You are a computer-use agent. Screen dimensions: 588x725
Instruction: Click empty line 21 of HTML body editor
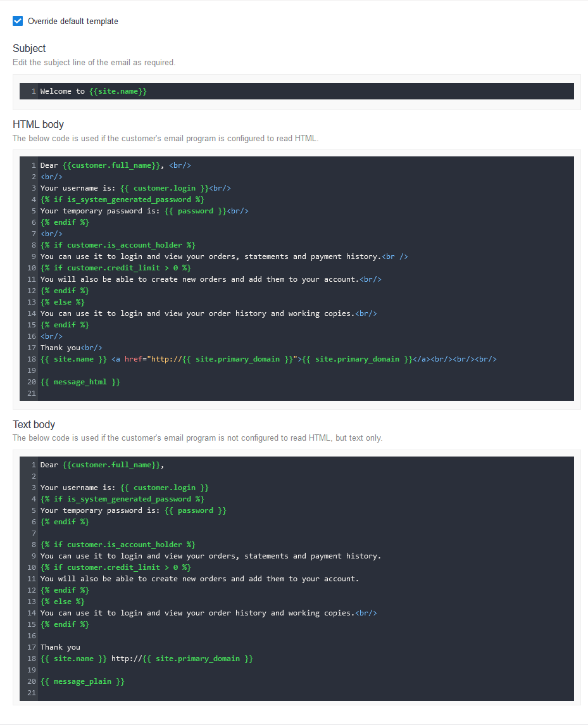[x=305, y=393]
